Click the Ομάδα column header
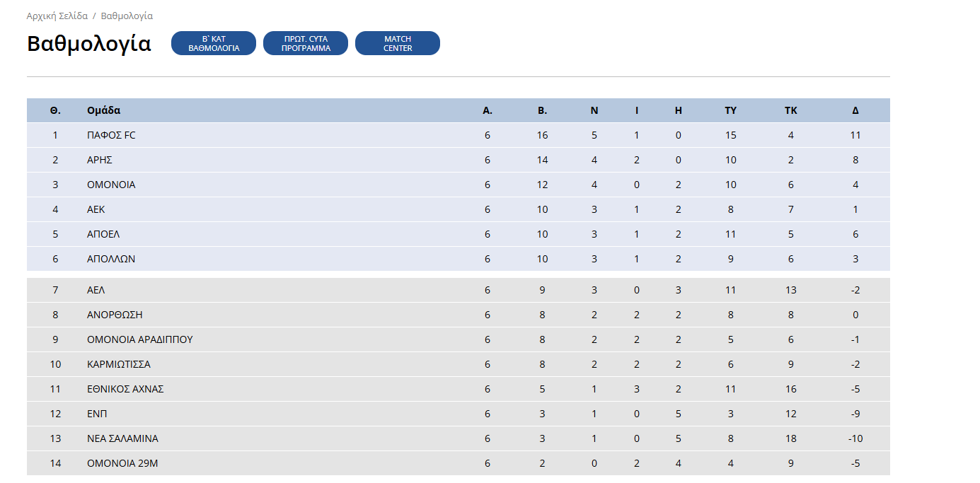 pos(103,110)
